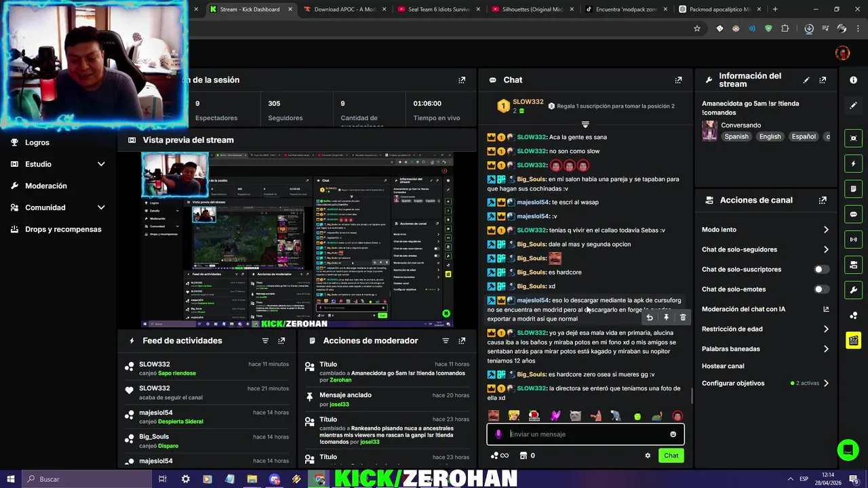Image resolution: width=868 pixels, height=488 pixels.
Task: Click the shop icon below message box
Action: [x=523, y=455]
